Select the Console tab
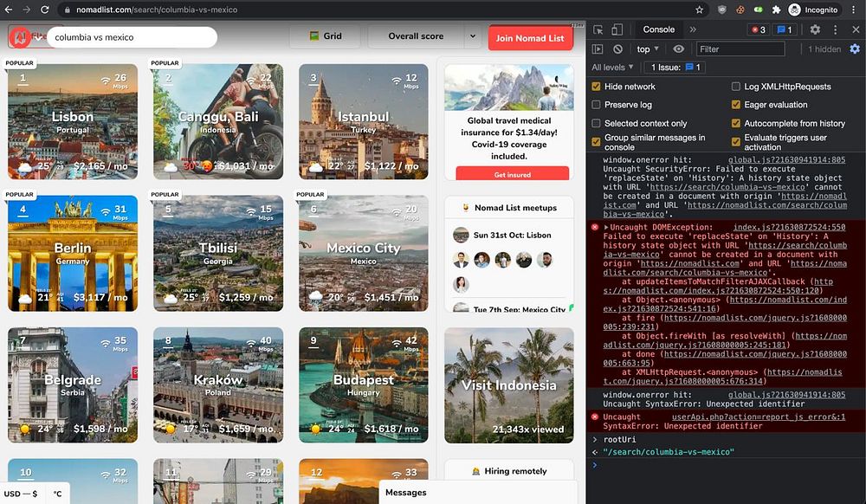The image size is (866, 504). pos(658,29)
